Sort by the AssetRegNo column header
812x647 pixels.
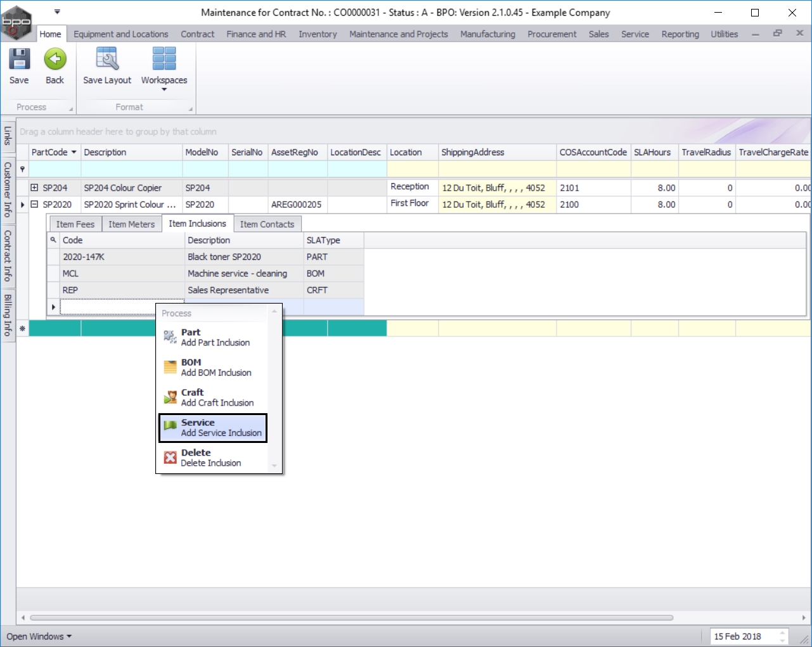tap(297, 152)
